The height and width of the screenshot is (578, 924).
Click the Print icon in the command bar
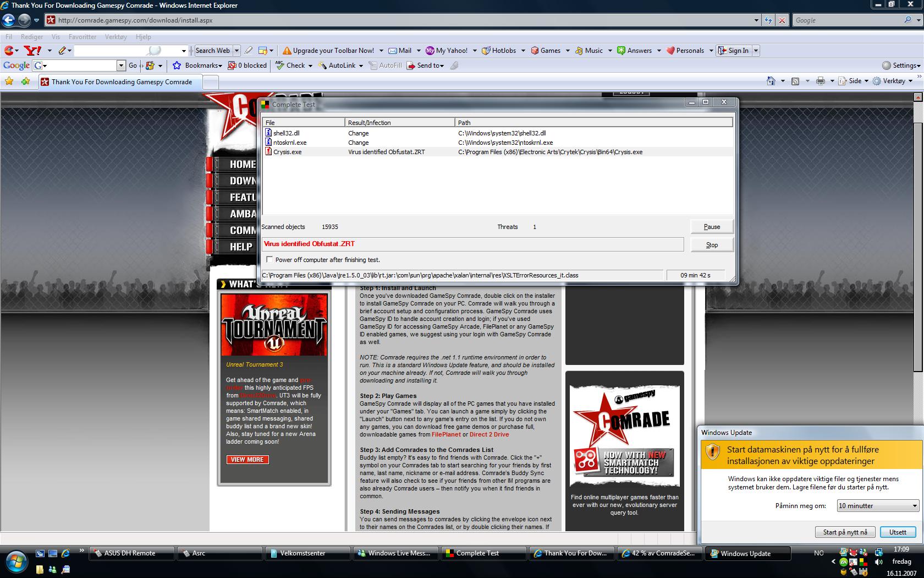point(821,81)
